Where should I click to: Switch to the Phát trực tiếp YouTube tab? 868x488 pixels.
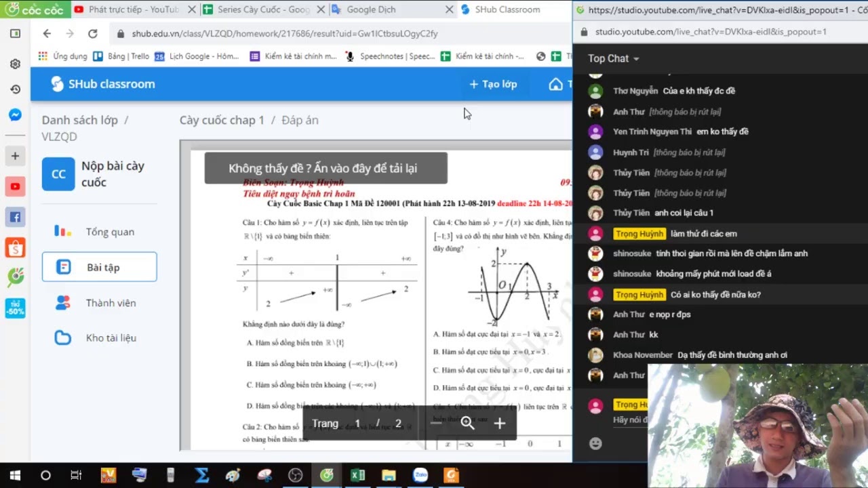click(133, 9)
